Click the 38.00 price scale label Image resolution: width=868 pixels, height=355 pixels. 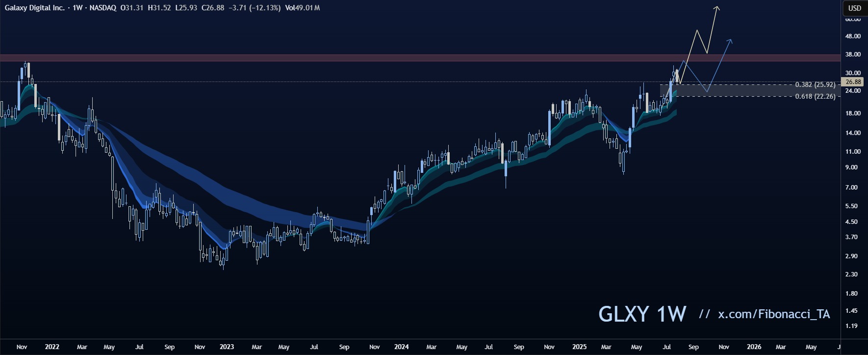[x=853, y=55]
